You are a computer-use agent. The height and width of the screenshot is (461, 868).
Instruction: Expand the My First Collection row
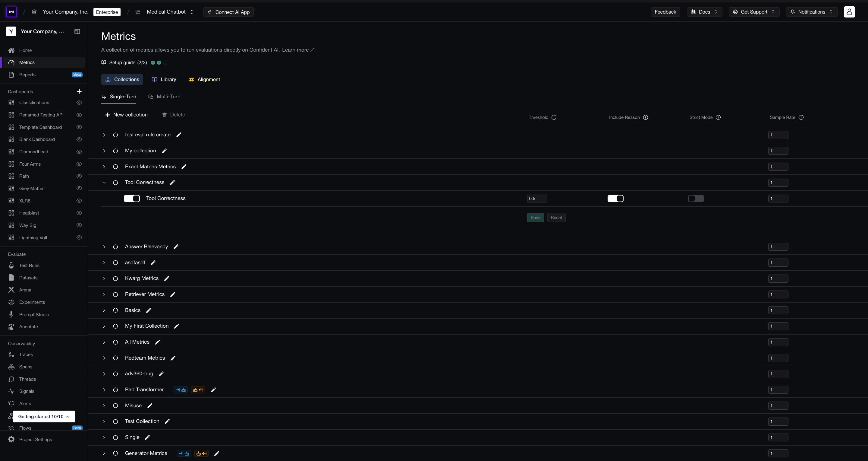pos(104,326)
